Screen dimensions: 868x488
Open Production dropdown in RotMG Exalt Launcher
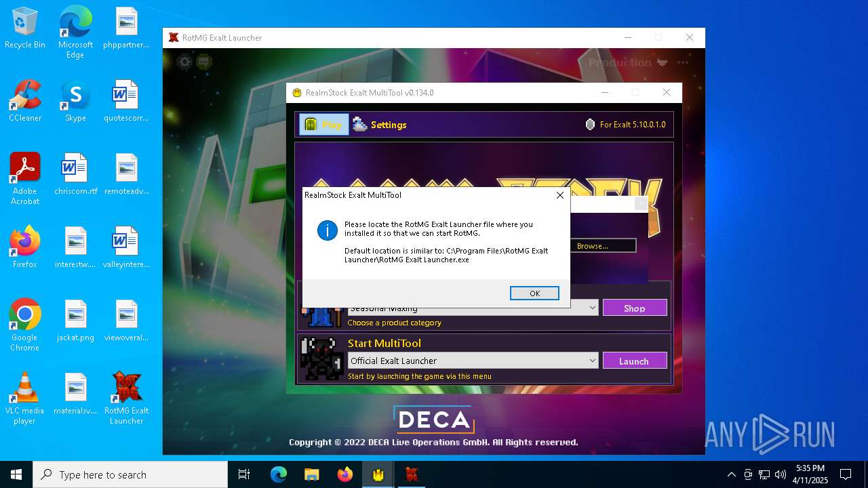coord(628,62)
